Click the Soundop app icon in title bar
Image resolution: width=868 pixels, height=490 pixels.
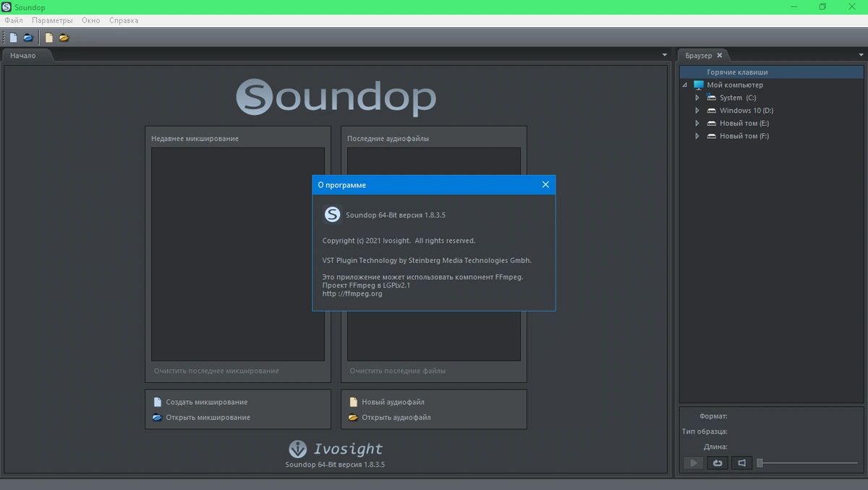[7, 7]
